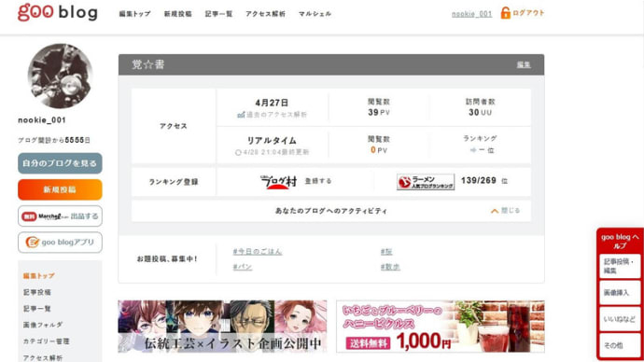Click the nookie_001 profile avatar
644x362 pixels.
coord(60,76)
